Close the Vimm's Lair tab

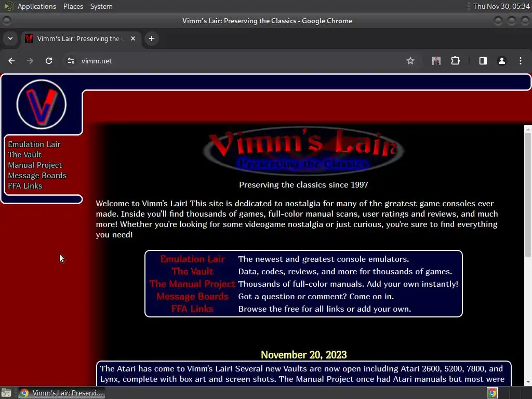coord(133,38)
